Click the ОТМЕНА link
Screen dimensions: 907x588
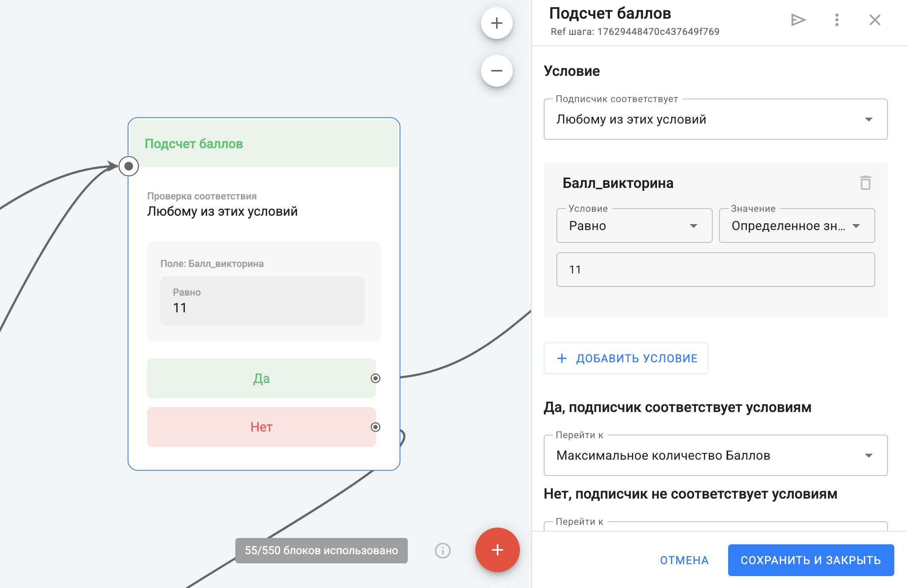(x=684, y=560)
